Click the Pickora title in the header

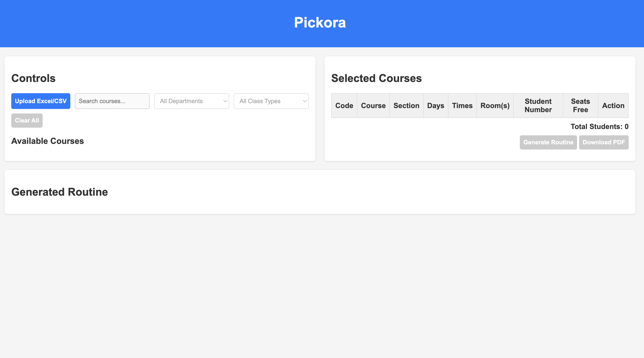pyautogui.click(x=320, y=23)
